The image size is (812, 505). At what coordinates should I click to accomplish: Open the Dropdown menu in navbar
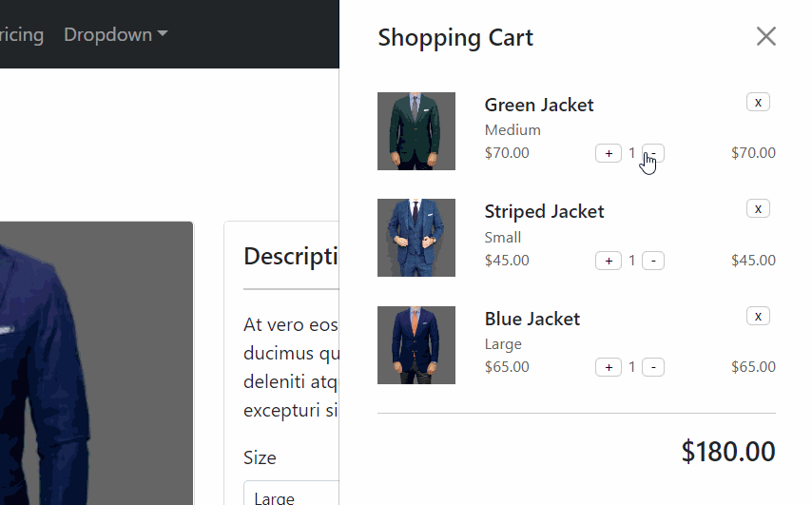115,34
